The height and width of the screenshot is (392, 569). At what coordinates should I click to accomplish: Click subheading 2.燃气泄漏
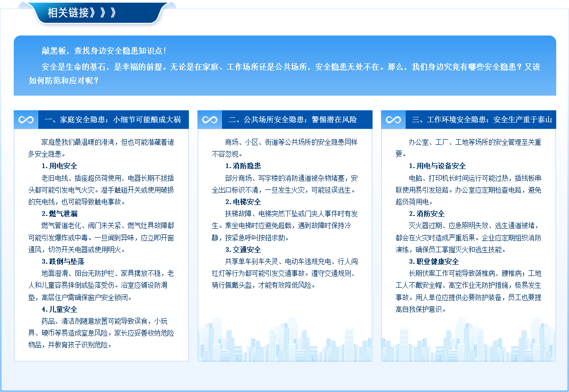click(x=60, y=214)
